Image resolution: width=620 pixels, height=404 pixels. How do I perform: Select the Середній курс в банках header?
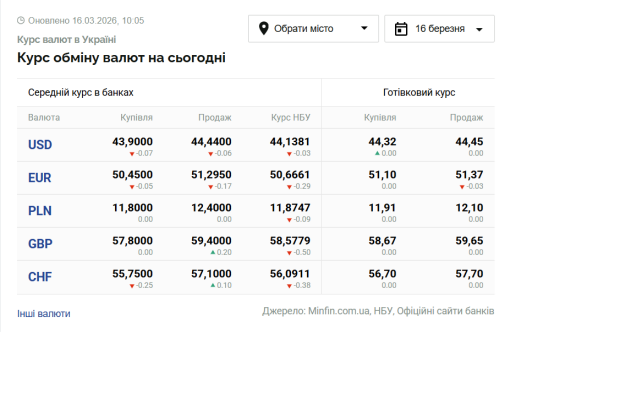coord(78,92)
